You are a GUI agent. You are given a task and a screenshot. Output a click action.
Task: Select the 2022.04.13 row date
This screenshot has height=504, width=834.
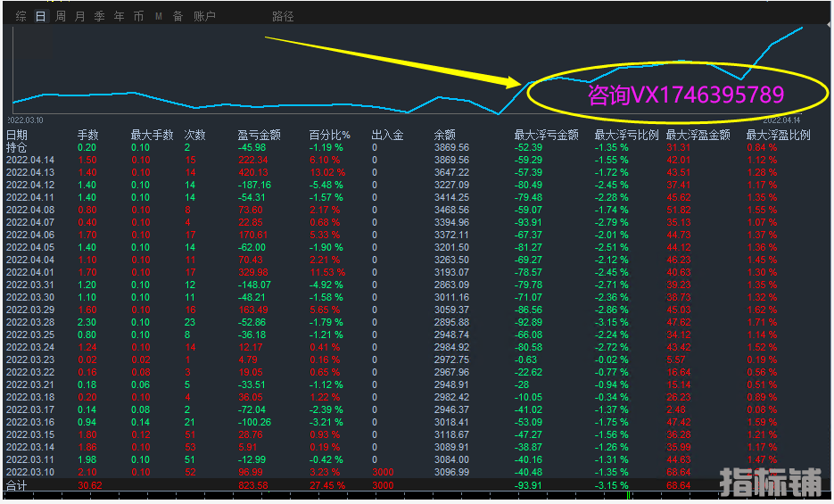pos(29,172)
